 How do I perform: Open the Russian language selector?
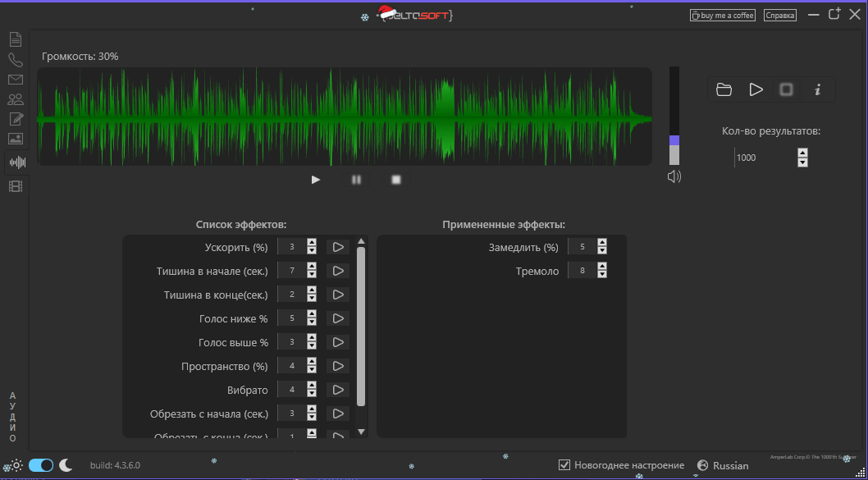pos(723,465)
